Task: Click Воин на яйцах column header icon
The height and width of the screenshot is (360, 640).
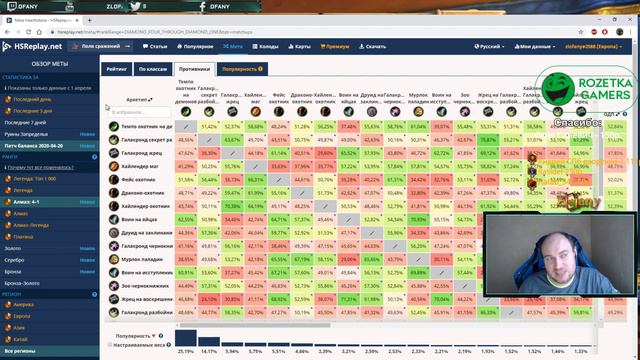Action: coord(349,111)
